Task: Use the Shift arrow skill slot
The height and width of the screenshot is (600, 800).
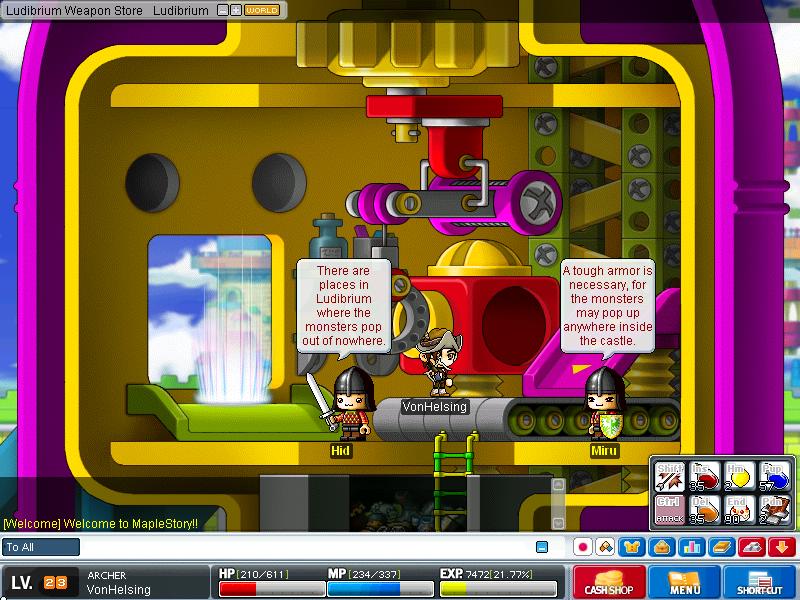Action: pyautogui.click(x=669, y=477)
